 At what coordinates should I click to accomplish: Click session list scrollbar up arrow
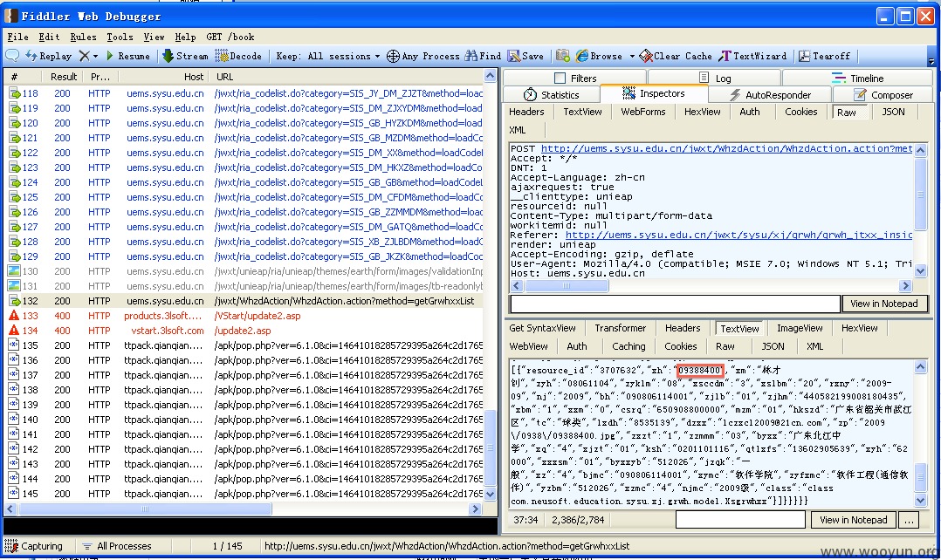(x=491, y=76)
